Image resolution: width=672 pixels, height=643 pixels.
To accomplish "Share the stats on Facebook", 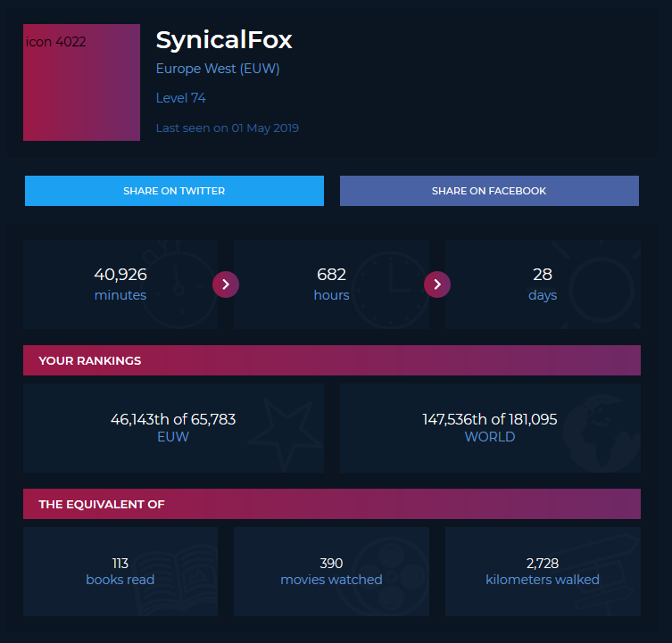I will 489,191.
